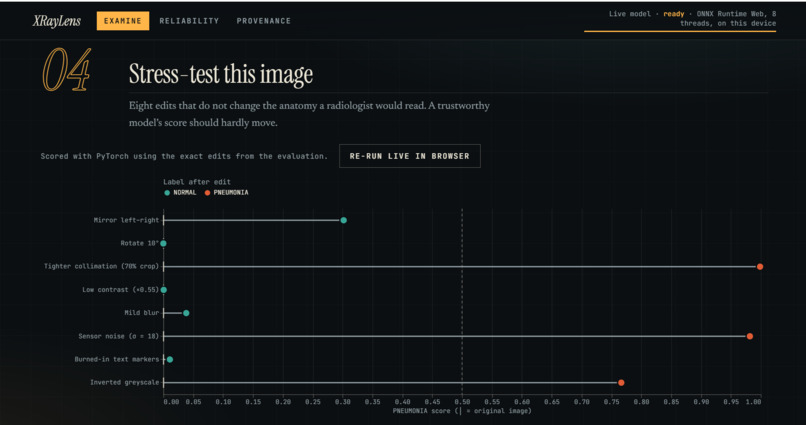Click the 'Label after edit' legend title

197,182
